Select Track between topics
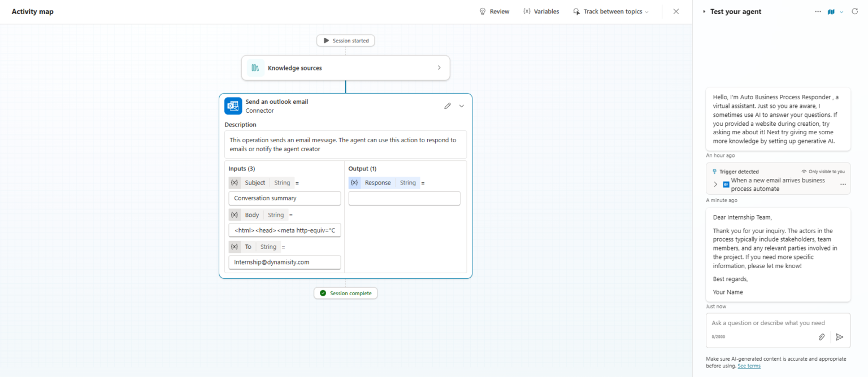The width and height of the screenshot is (868, 377). (610, 11)
